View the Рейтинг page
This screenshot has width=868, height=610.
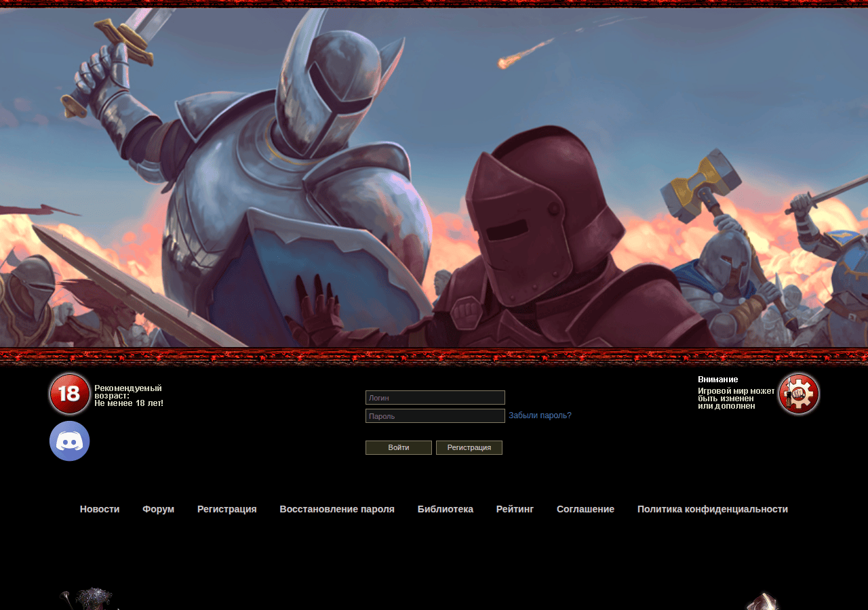(515, 509)
